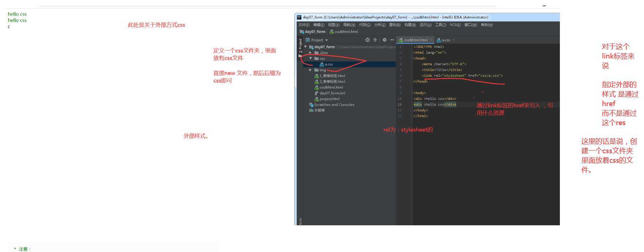The image size is (644, 252).
Task: Click the meta charset line in editor
Action: coord(444,64)
